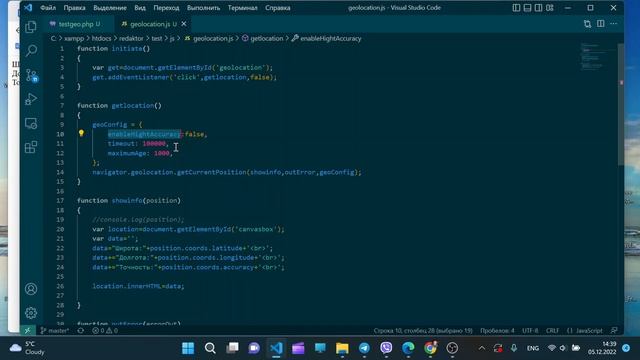Open File Explorer from the taskbar
Image resolution: width=640 pixels, height=360 pixels.
pos(342,348)
